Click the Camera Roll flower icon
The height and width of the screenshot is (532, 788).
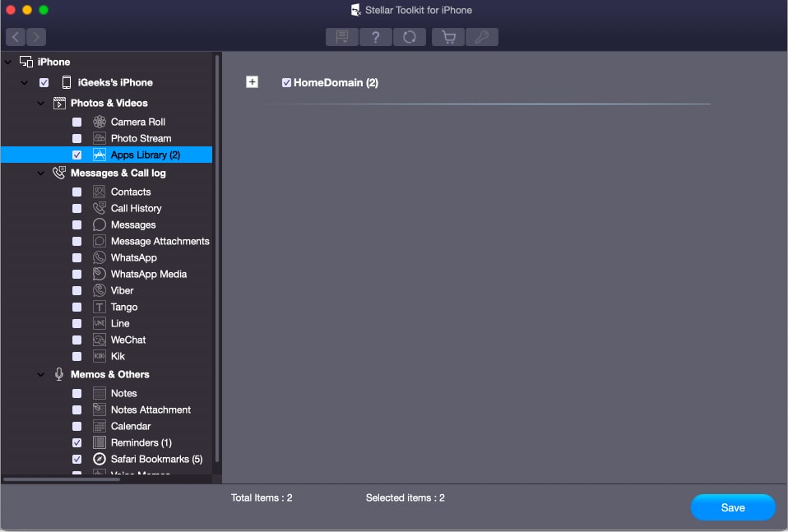pyautogui.click(x=100, y=122)
